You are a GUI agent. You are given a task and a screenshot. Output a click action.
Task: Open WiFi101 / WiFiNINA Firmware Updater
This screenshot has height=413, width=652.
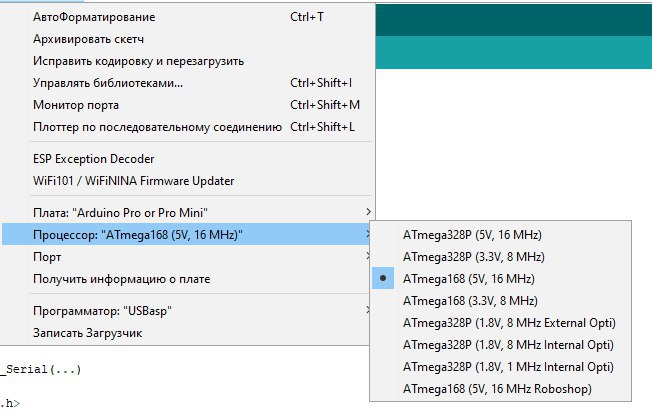(x=186, y=181)
